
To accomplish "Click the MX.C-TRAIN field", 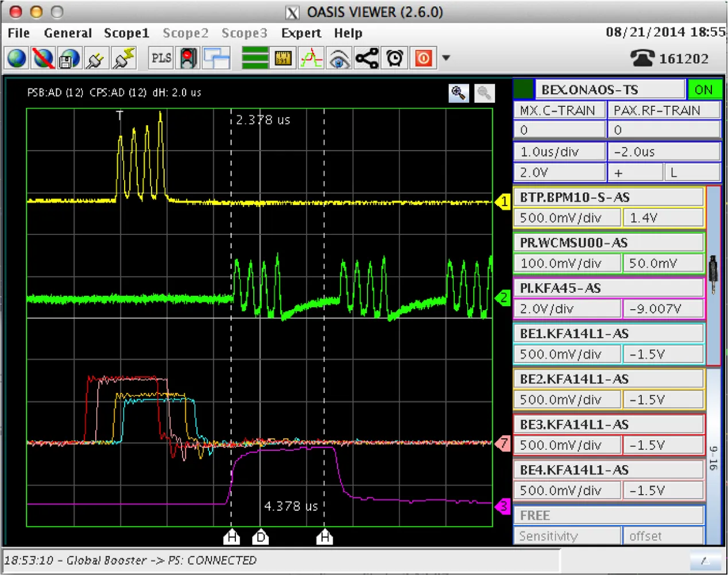I will click(x=559, y=110).
